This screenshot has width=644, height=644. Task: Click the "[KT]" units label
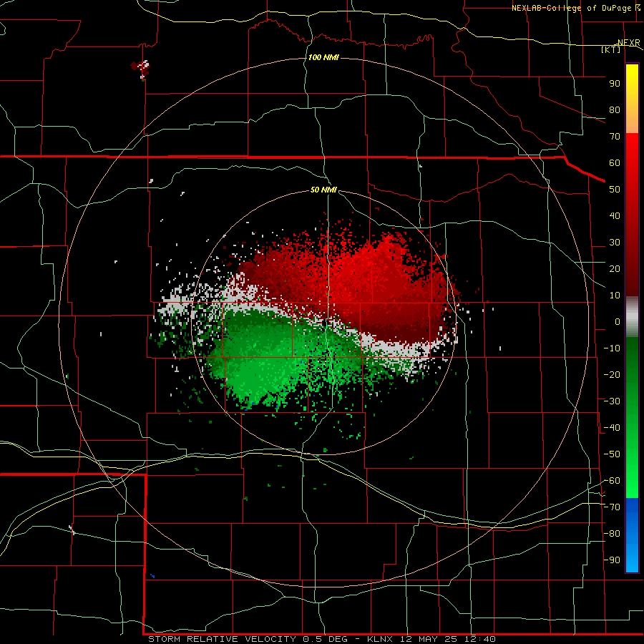click(611, 49)
